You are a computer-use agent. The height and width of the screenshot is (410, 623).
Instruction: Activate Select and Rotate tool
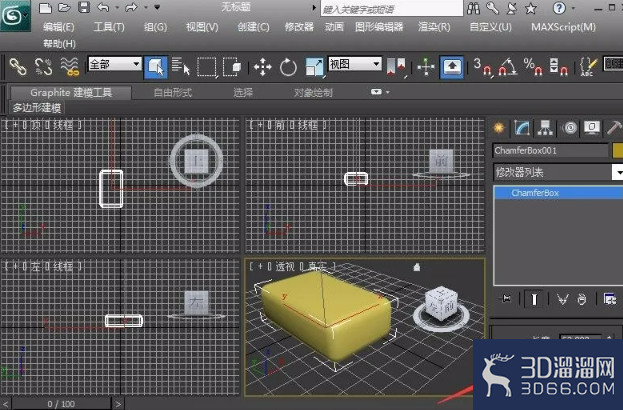288,67
